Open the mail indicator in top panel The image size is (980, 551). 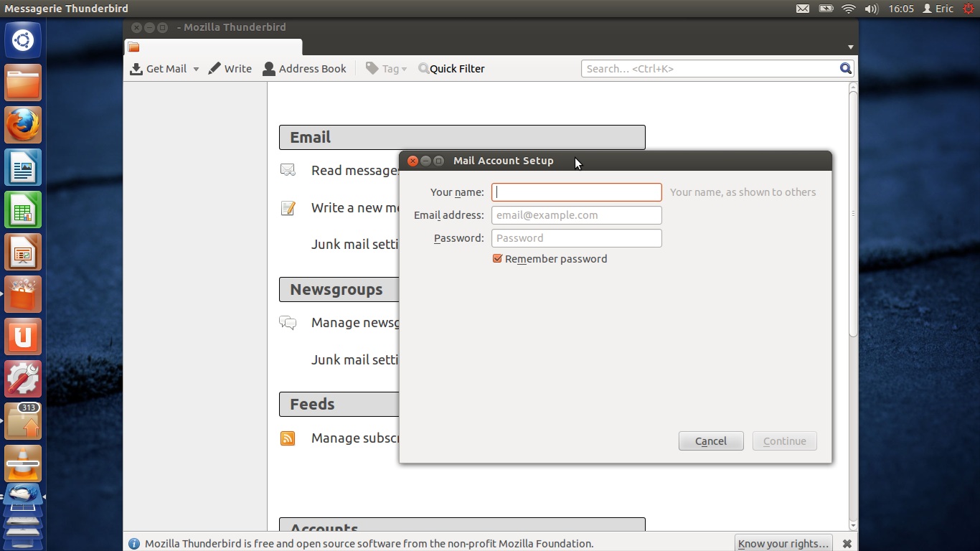[x=803, y=9]
